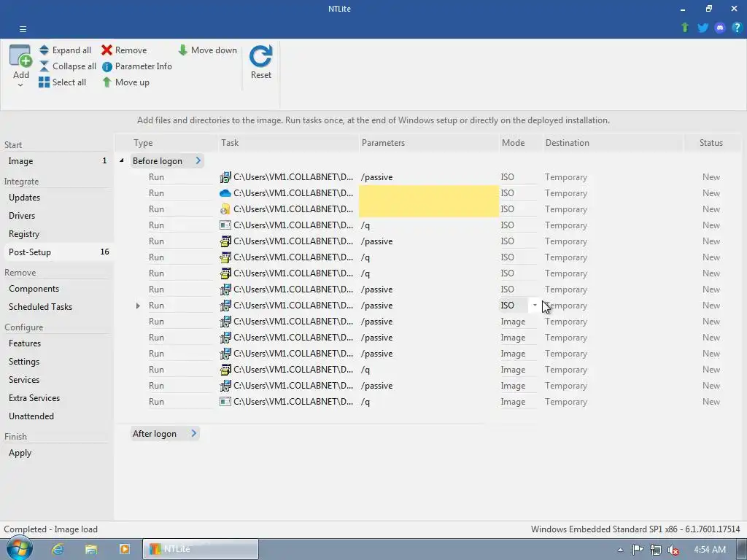The image size is (747, 560).
Task: Click the 4:54 AM clock
Action: point(710,550)
